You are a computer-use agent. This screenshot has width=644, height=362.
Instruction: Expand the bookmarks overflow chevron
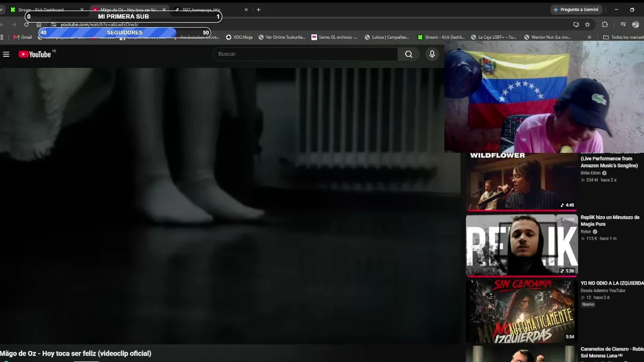(589, 37)
